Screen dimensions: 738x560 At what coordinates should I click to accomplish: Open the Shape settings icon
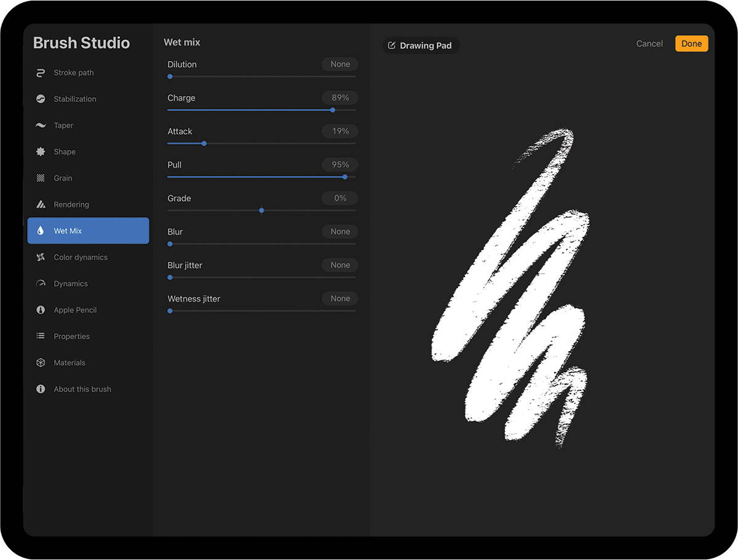click(x=41, y=152)
